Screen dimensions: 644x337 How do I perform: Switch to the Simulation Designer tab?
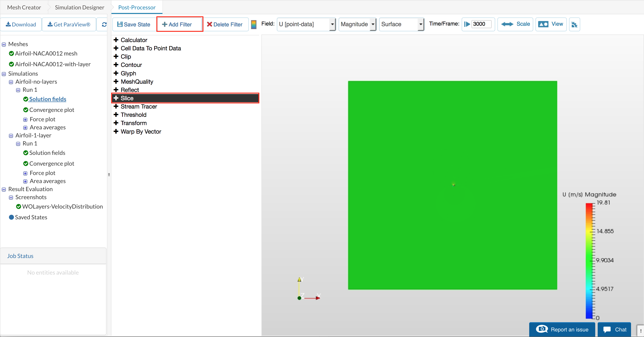pyautogui.click(x=79, y=7)
